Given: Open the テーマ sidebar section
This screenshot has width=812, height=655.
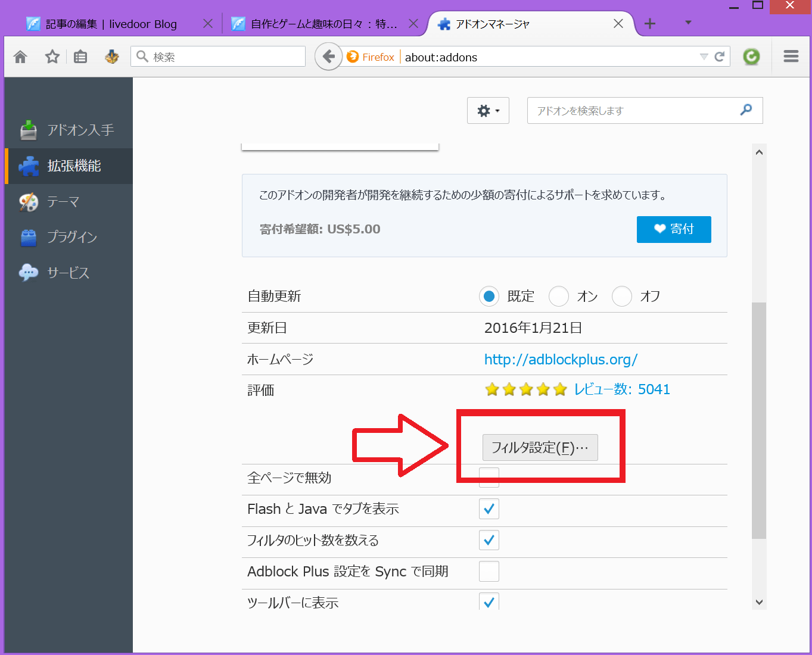Looking at the screenshot, I should pyautogui.click(x=69, y=202).
